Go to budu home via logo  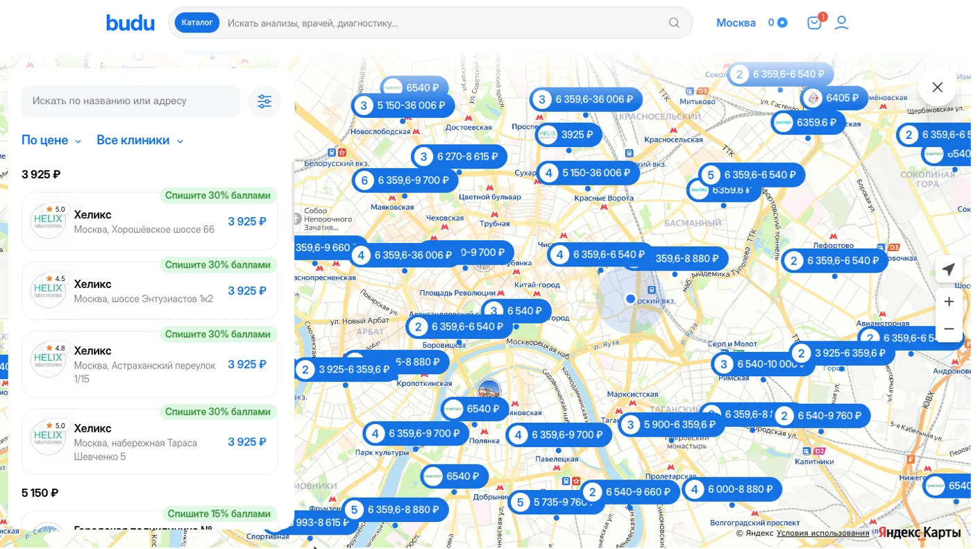[130, 23]
